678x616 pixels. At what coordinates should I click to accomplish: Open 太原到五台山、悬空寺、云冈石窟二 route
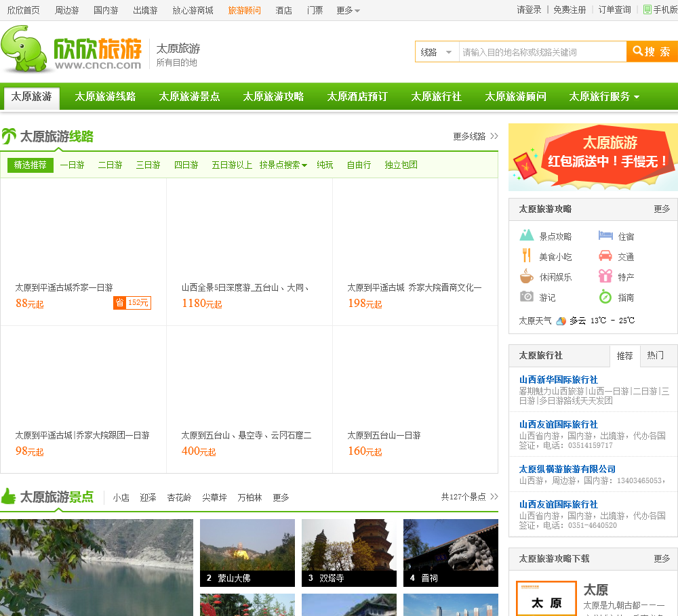click(247, 435)
